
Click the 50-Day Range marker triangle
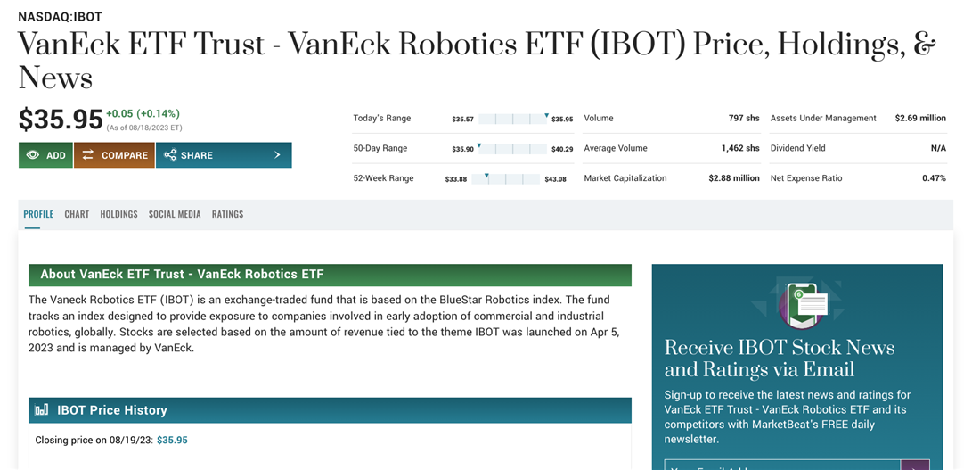479,145
